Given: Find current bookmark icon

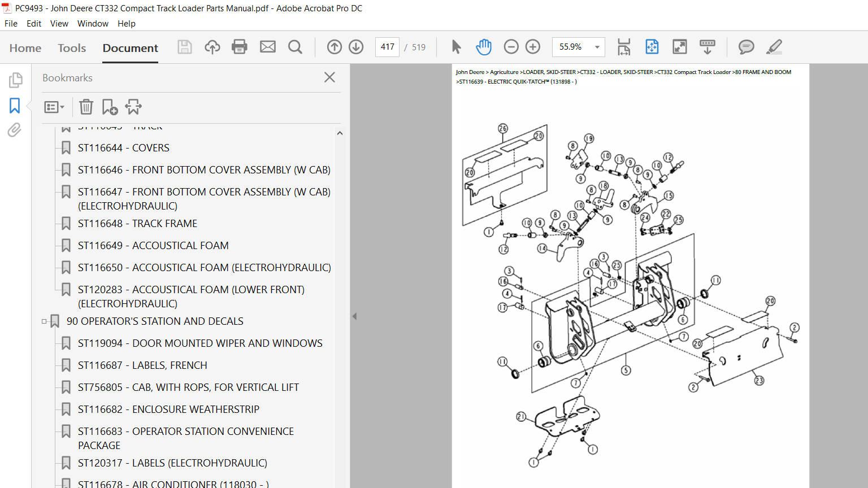Looking at the screenshot, I should (x=133, y=107).
